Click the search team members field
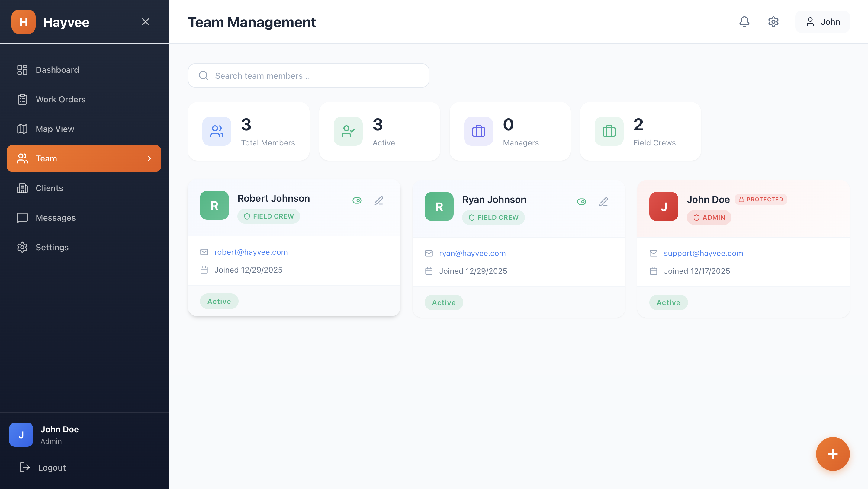The width and height of the screenshot is (868, 489). (x=308, y=75)
